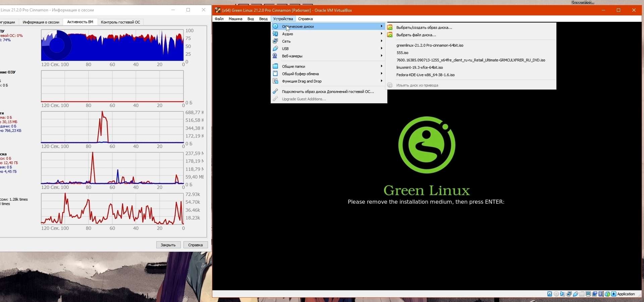Choose "Выбрать файл диска…" in the submenu
The height and width of the screenshot is (302, 644).
point(471,35)
